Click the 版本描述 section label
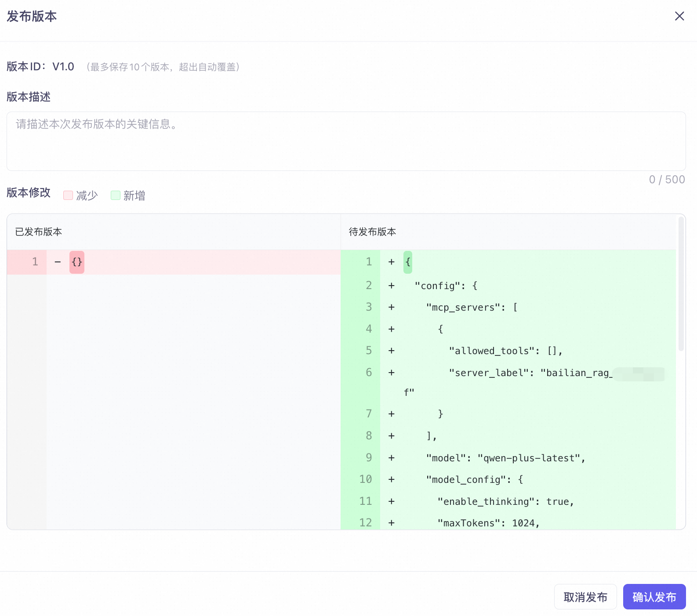This screenshot has width=697, height=616. pos(29,97)
